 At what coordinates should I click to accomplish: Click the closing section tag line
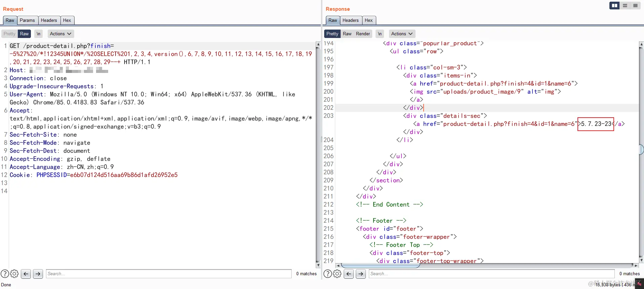click(x=386, y=180)
